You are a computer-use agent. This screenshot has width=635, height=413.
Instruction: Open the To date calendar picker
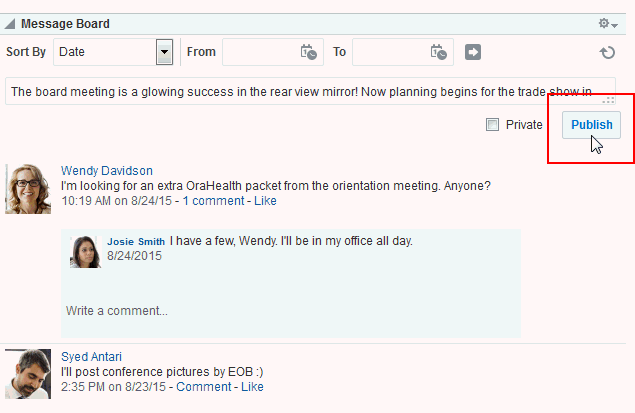click(439, 52)
